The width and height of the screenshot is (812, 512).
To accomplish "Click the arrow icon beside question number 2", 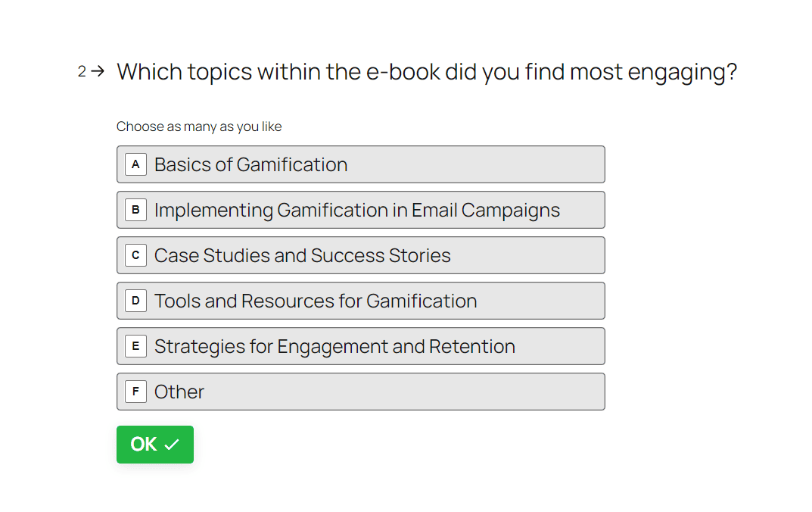I will coord(98,72).
